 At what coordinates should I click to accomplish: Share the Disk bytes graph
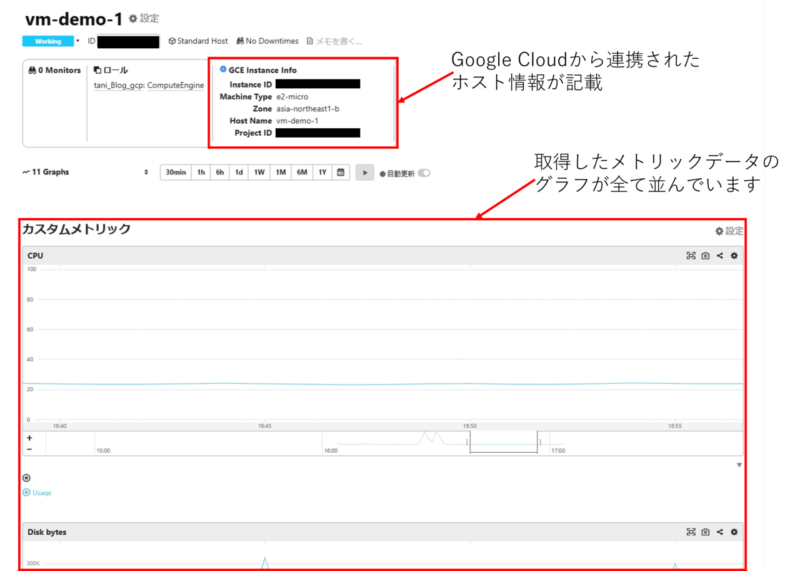coord(720,532)
